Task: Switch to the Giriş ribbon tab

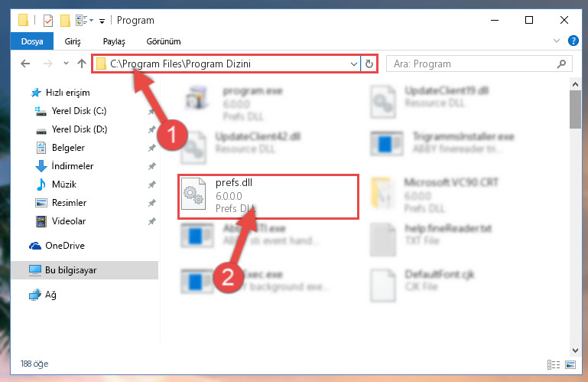Action: pyautogui.click(x=73, y=41)
